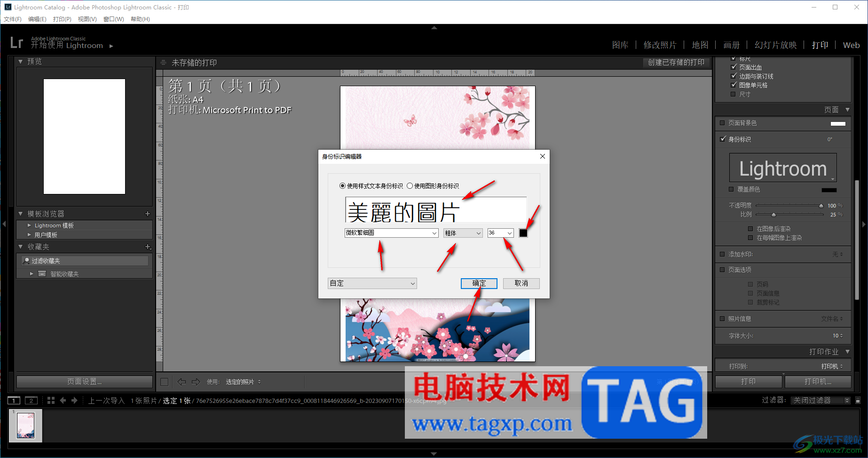
Task: Toggle the 页面出血 checkbox
Action: [x=734, y=67]
